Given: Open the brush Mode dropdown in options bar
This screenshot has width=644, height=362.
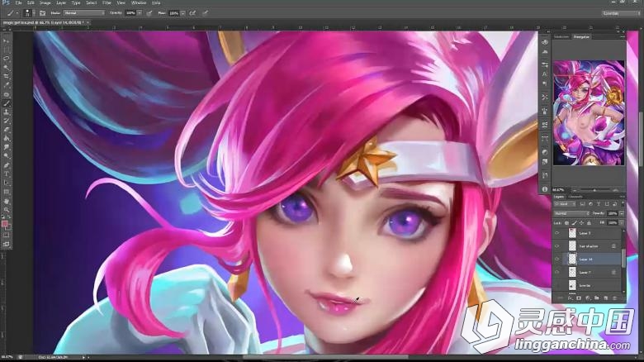Looking at the screenshot, I should point(83,13).
